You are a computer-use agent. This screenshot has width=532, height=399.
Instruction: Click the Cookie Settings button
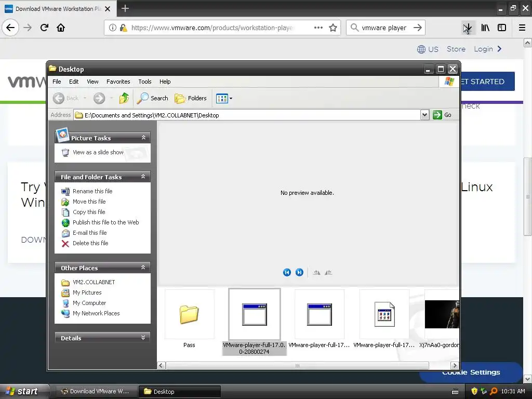pyautogui.click(x=471, y=372)
